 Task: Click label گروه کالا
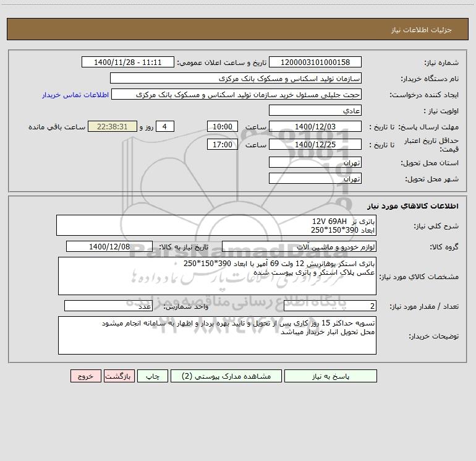tap(444, 247)
